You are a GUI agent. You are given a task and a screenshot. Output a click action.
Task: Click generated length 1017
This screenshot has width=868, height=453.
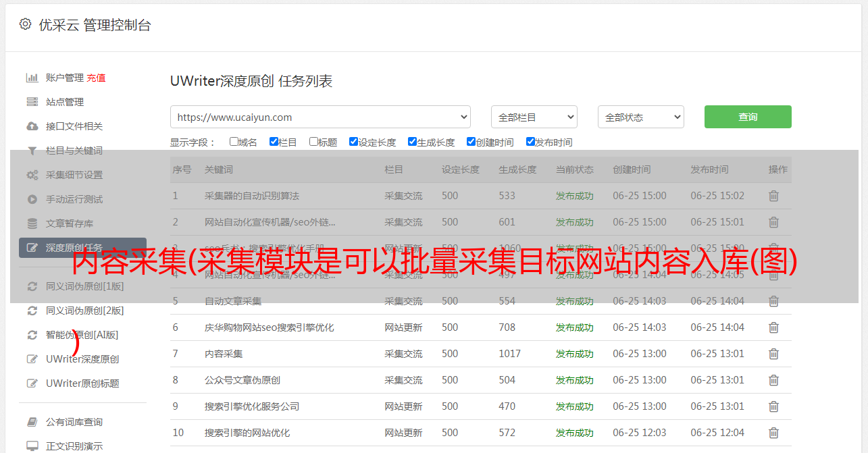pos(510,354)
